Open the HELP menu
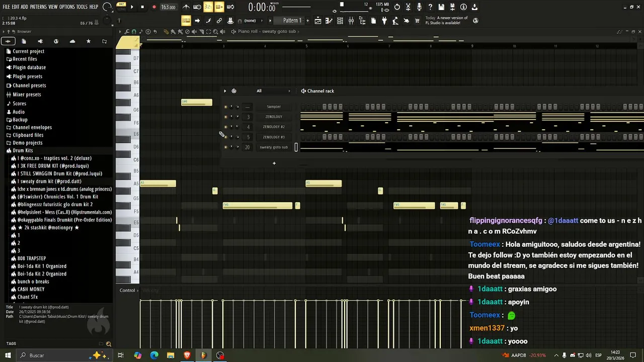The width and height of the screenshot is (644, 362). [94, 7]
